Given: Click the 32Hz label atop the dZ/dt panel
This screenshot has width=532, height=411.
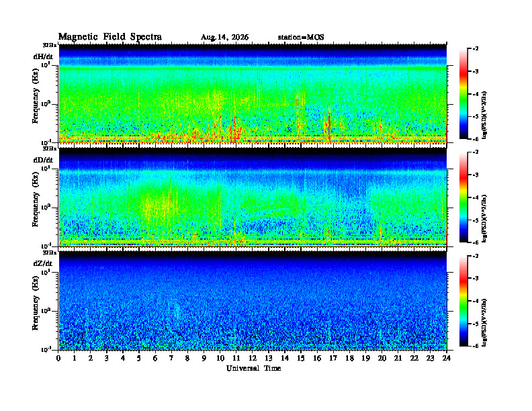Looking at the screenshot, I should [x=49, y=253].
